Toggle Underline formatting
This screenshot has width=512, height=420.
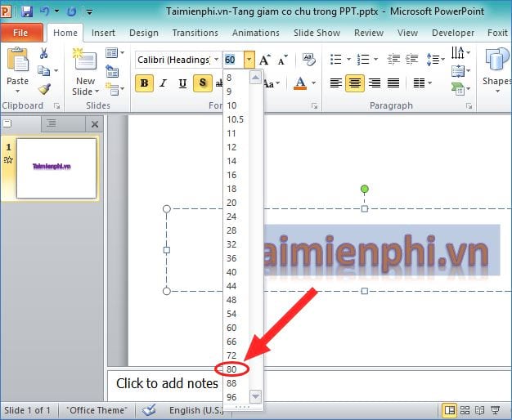click(183, 83)
